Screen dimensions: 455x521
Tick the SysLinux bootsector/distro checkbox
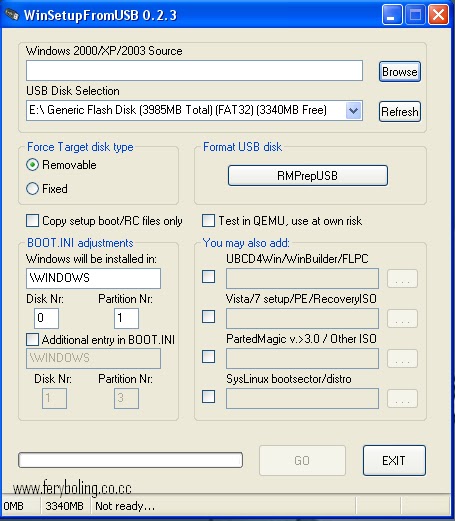pos(208,397)
